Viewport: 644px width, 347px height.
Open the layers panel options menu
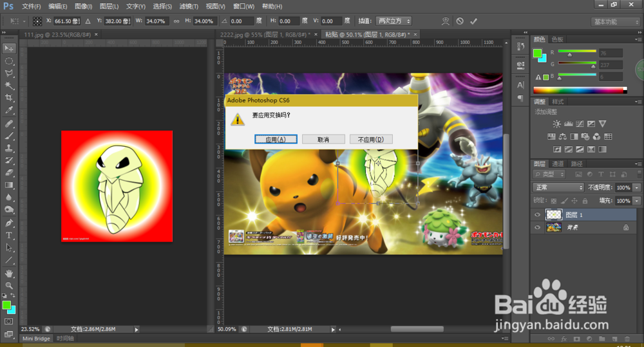(x=638, y=164)
